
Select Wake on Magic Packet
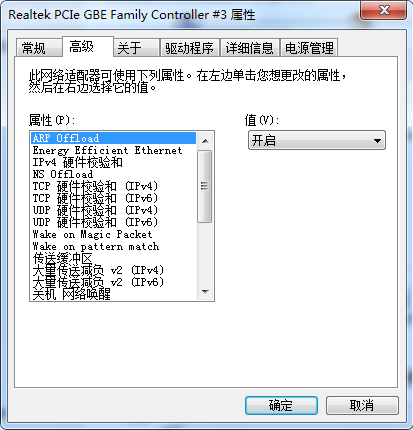(x=113, y=234)
